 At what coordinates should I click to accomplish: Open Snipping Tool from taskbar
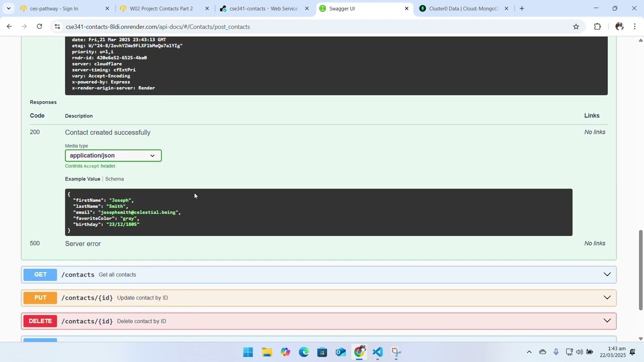click(x=396, y=352)
